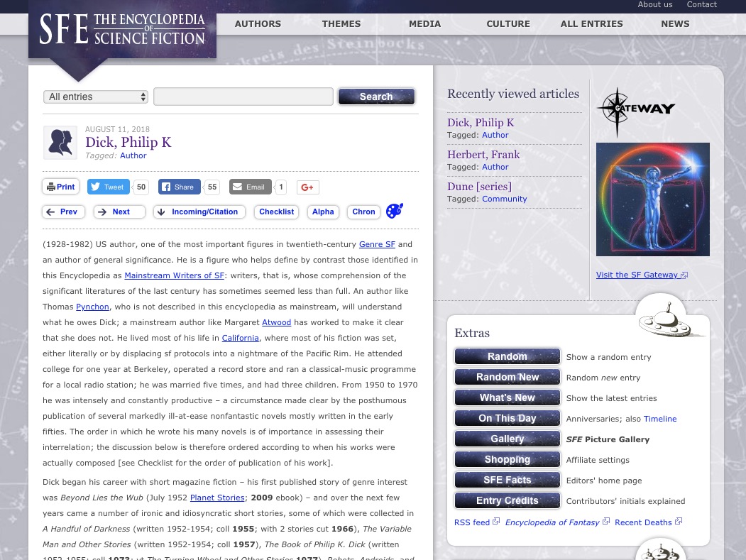The image size is (746, 560).
Task: Open the Contact page
Action: 701,4
